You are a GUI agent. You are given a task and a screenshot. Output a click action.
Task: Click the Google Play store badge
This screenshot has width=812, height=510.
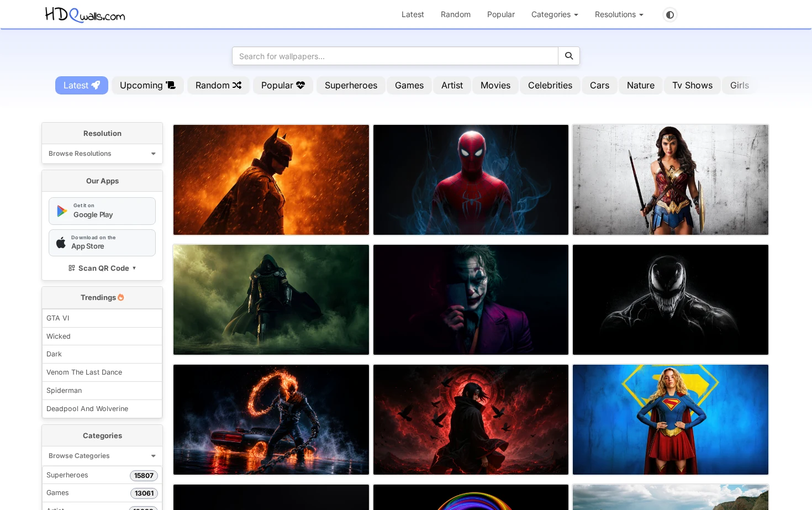click(x=102, y=211)
